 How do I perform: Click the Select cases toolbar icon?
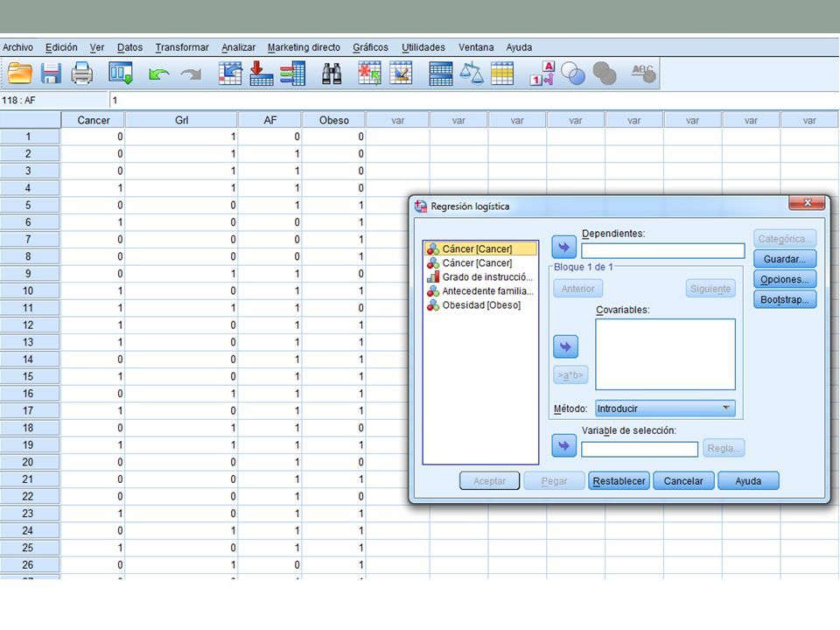point(502,73)
